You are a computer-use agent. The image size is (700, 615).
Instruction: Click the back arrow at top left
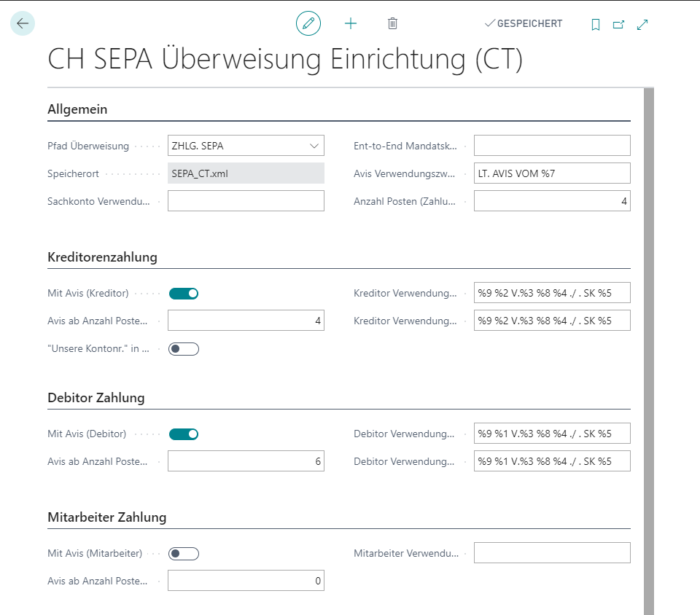click(22, 23)
